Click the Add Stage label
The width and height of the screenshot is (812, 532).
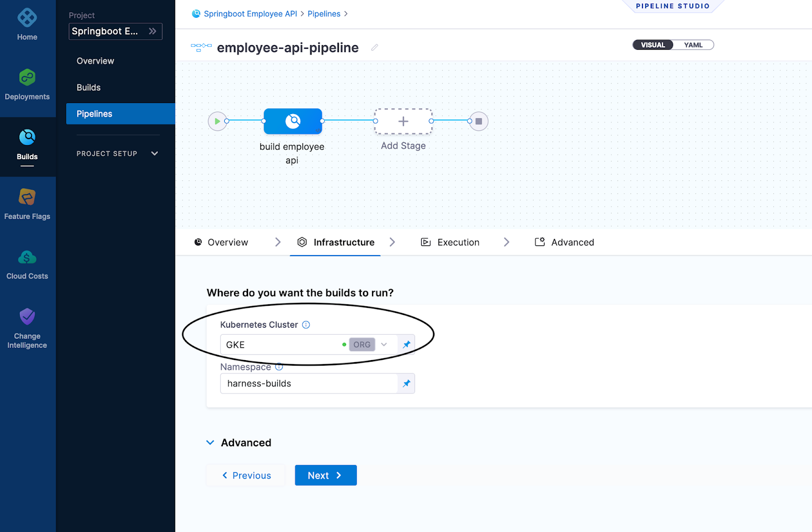click(403, 146)
